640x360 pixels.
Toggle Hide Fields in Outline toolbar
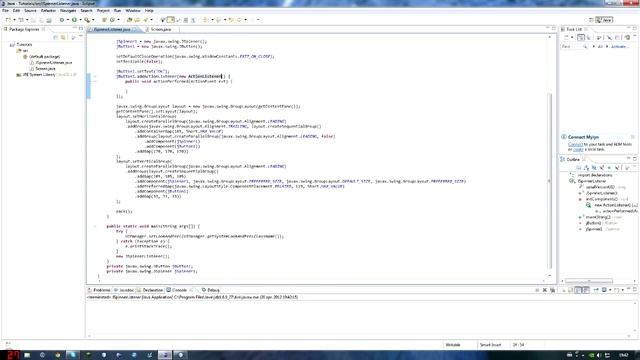pyautogui.click(x=594, y=167)
